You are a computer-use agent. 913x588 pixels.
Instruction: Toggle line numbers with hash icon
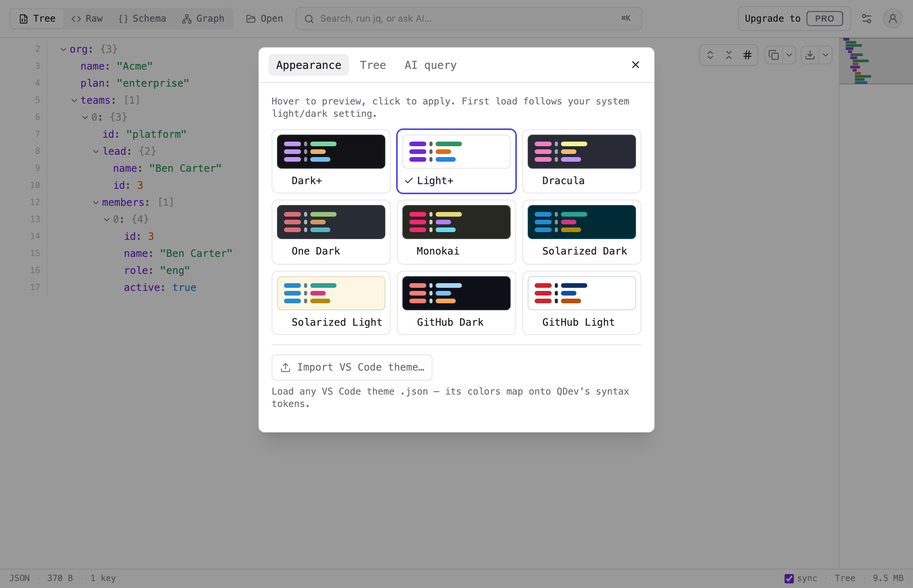pyautogui.click(x=747, y=55)
